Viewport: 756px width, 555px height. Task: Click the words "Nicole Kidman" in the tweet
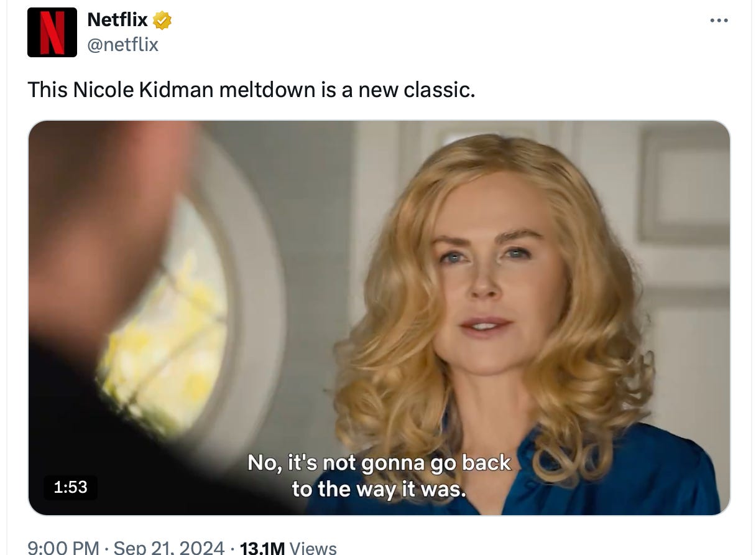point(143,90)
